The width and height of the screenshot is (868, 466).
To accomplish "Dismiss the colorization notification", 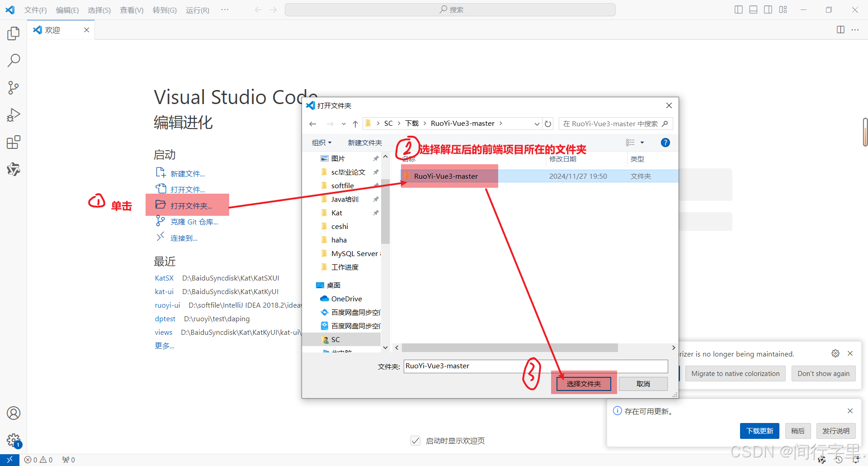I will click(850, 353).
